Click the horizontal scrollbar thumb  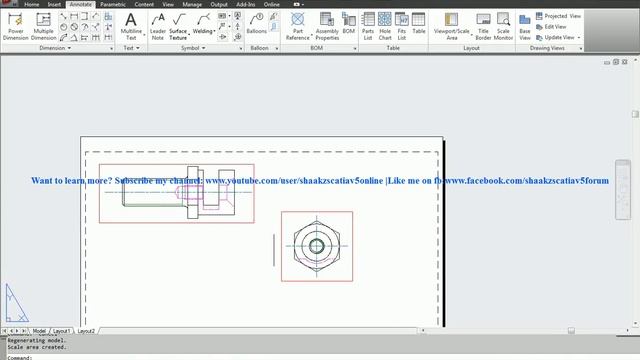tap(571, 331)
